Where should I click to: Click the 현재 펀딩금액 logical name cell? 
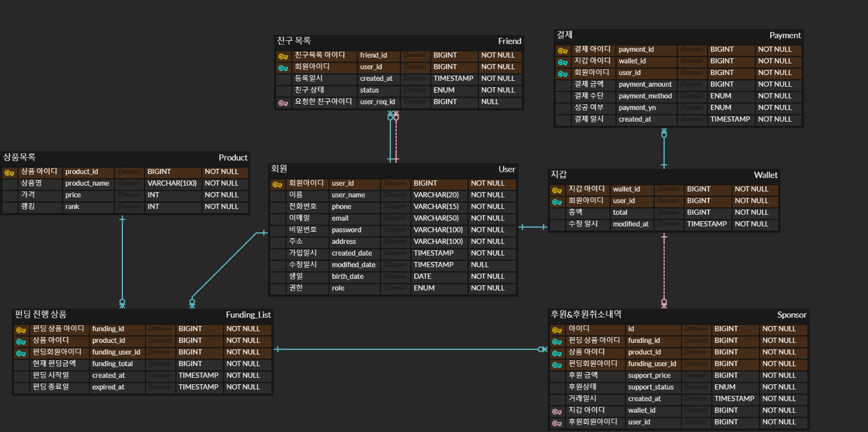pos(59,364)
